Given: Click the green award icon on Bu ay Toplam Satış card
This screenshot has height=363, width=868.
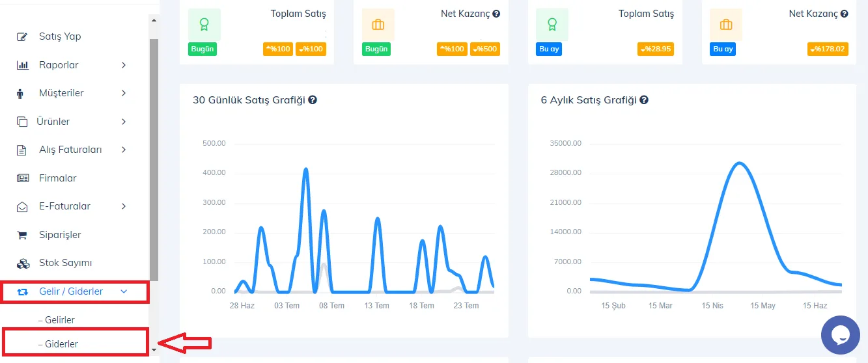Looking at the screenshot, I should pyautogui.click(x=552, y=25).
